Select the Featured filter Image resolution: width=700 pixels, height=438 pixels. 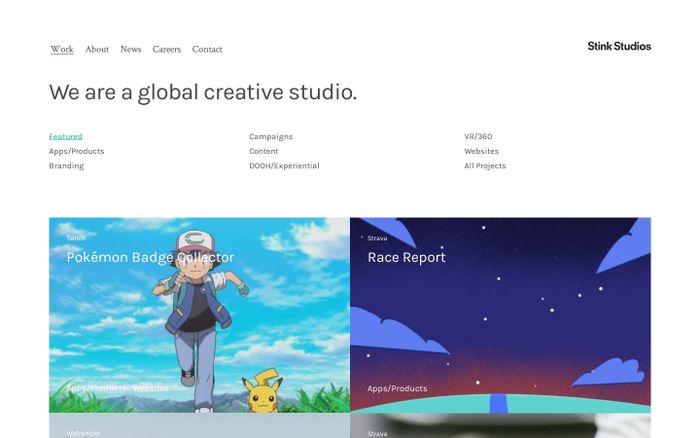click(66, 137)
